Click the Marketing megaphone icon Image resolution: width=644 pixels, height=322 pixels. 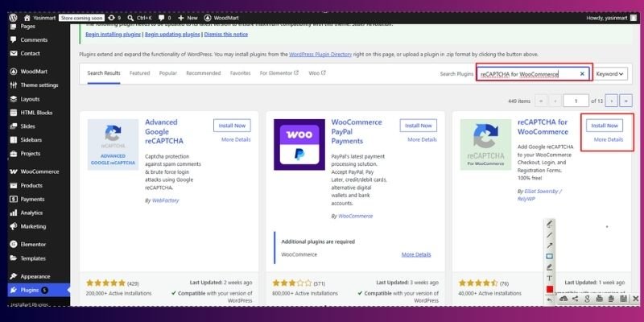coord(14,226)
